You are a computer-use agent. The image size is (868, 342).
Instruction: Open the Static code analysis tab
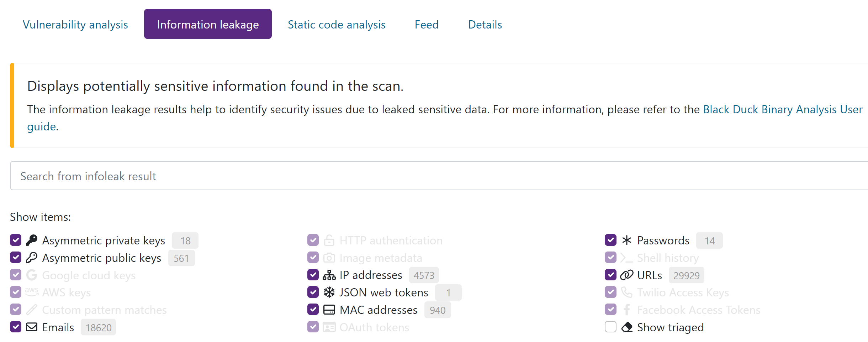337,25
